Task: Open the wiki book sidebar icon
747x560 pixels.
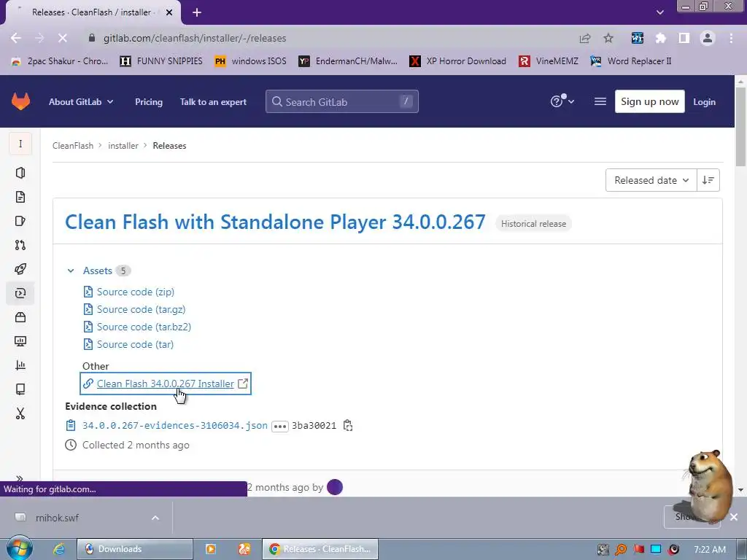Action: (20, 389)
